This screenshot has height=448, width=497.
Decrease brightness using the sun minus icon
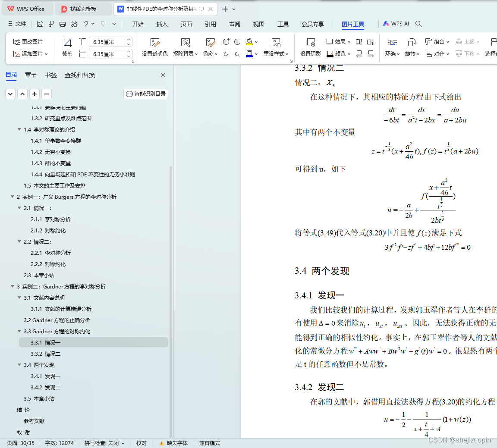pyautogui.click(x=237, y=54)
